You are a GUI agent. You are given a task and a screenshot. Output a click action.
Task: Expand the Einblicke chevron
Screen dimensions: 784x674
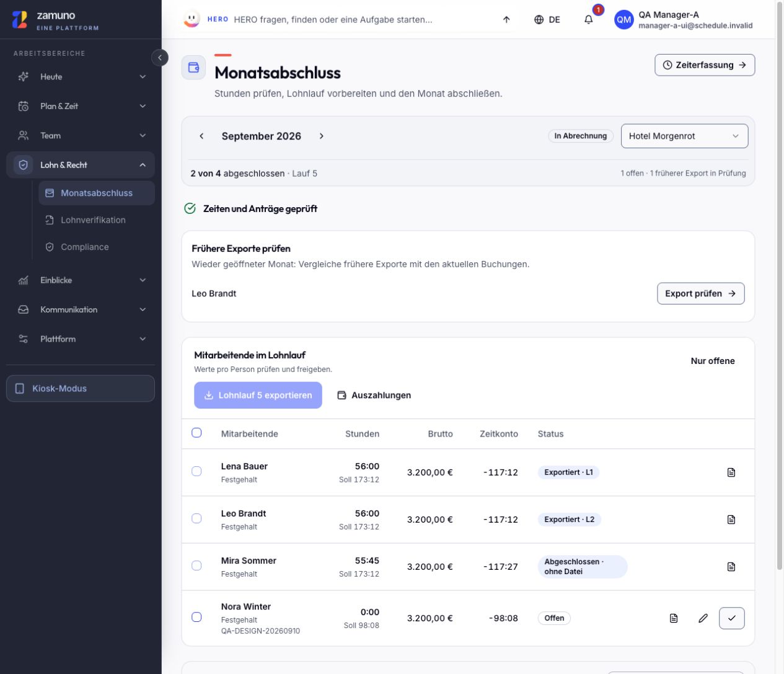pyautogui.click(x=143, y=280)
